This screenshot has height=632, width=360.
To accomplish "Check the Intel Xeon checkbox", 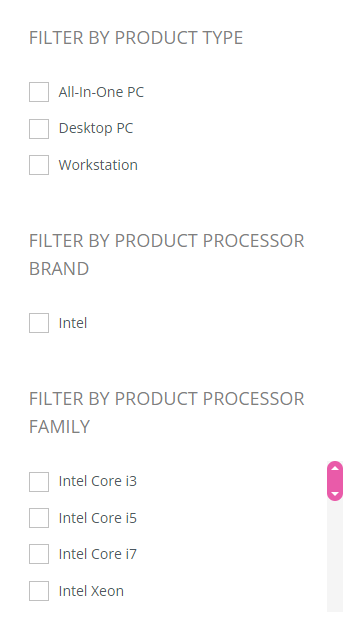I will [x=39, y=591].
